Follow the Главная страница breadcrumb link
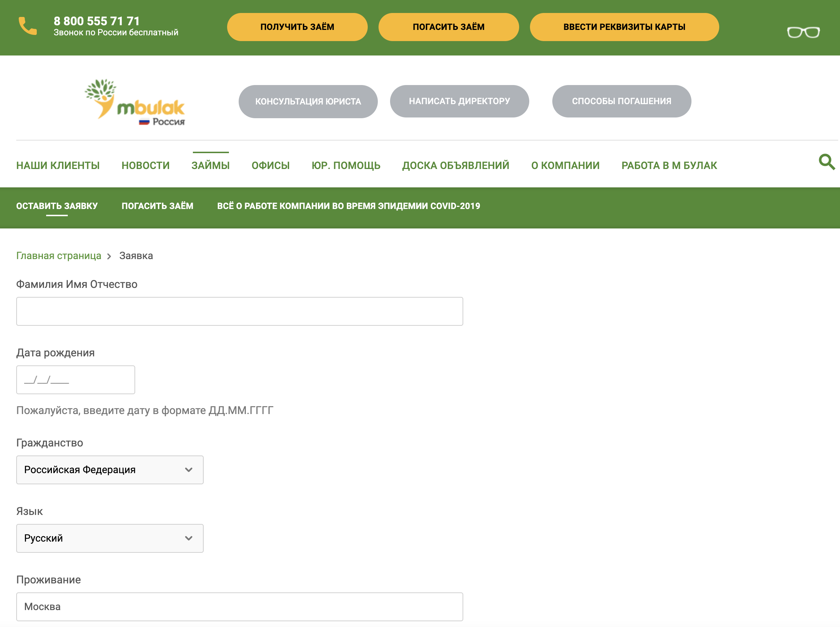Image resolution: width=840 pixels, height=627 pixels. point(58,256)
